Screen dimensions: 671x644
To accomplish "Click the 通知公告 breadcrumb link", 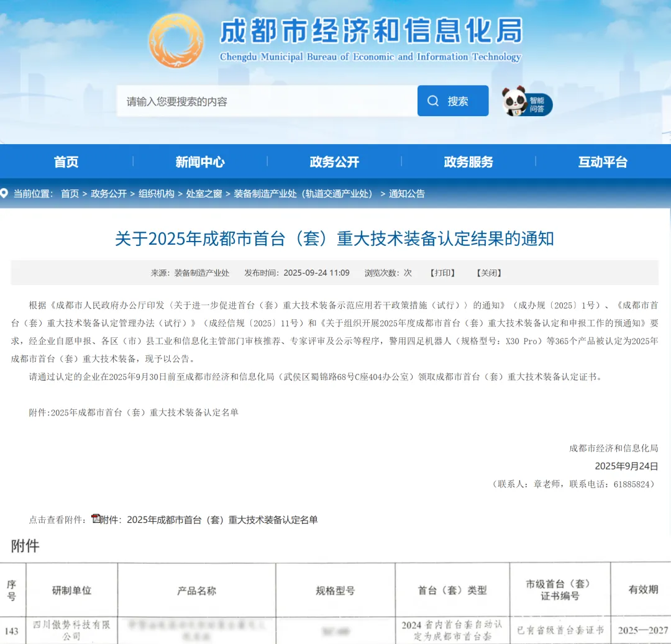I will click(x=407, y=194).
